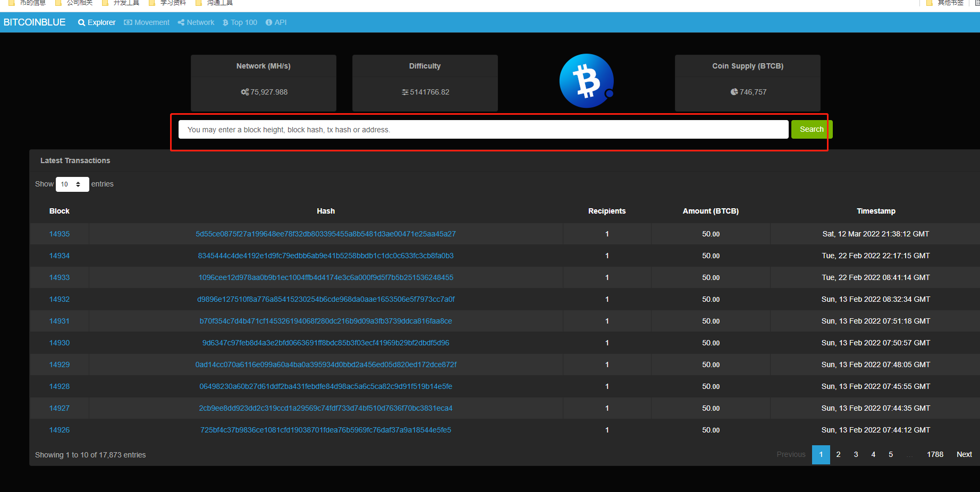This screenshot has width=980, height=492.
Task: Go to the Movement page
Action: coord(151,23)
